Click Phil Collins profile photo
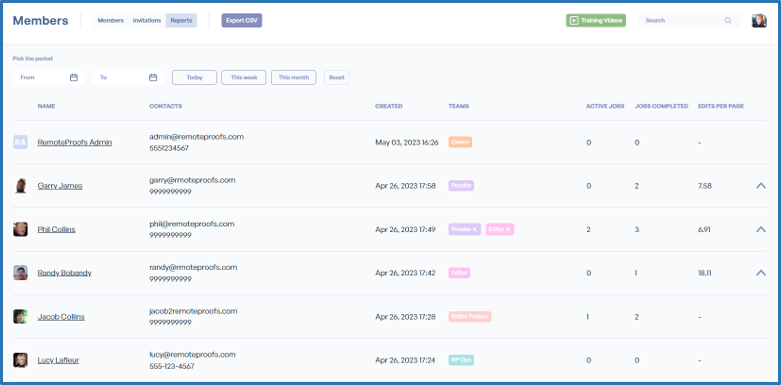The width and height of the screenshot is (781, 385). coord(20,229)
